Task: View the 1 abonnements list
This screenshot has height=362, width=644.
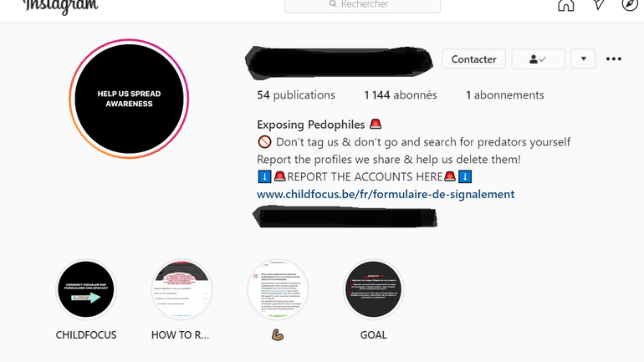Action: coord(505,95)
